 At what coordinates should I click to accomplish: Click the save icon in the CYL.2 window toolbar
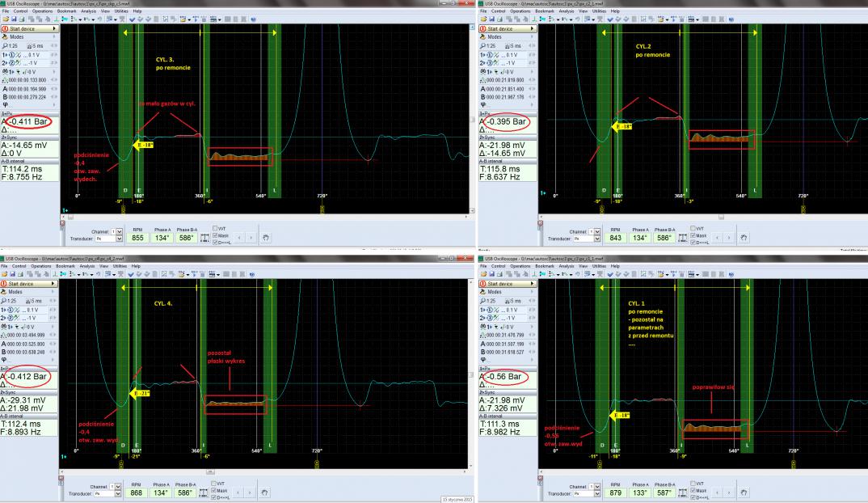click(493, 19)
